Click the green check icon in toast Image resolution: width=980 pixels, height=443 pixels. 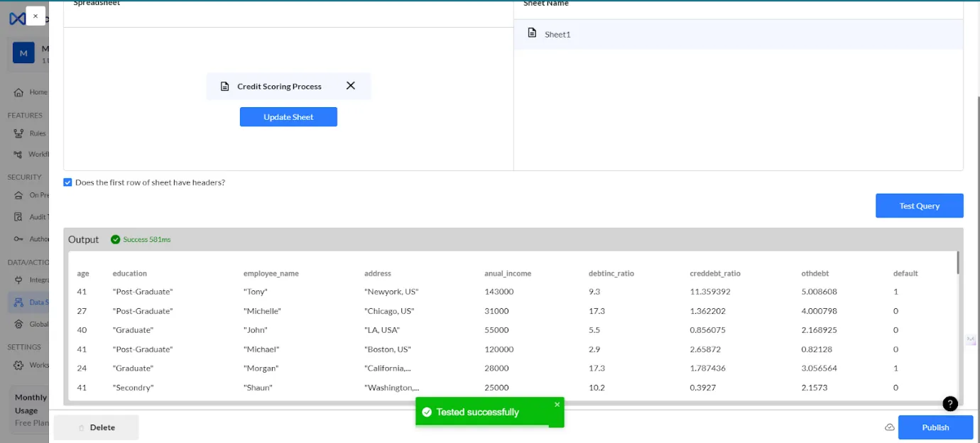427,412
